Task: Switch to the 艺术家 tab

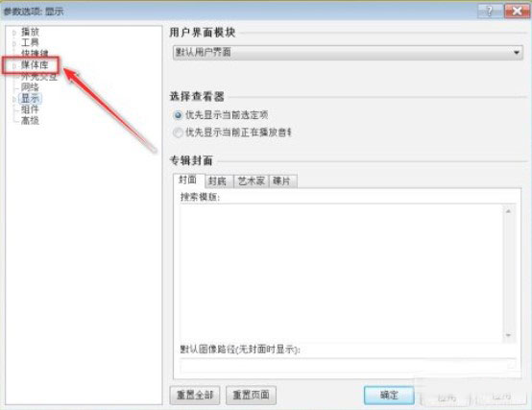Action: pyautogui.click(x=251, y=181)
